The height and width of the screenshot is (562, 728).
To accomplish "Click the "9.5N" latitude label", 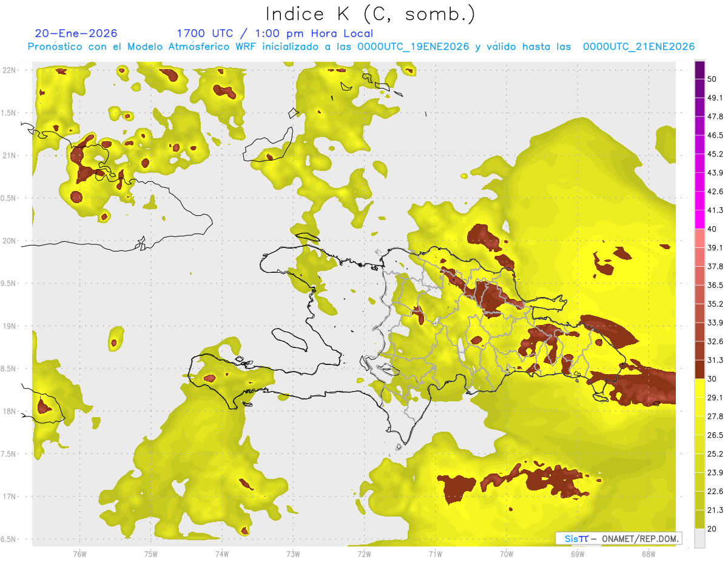I will click(8, 284).
